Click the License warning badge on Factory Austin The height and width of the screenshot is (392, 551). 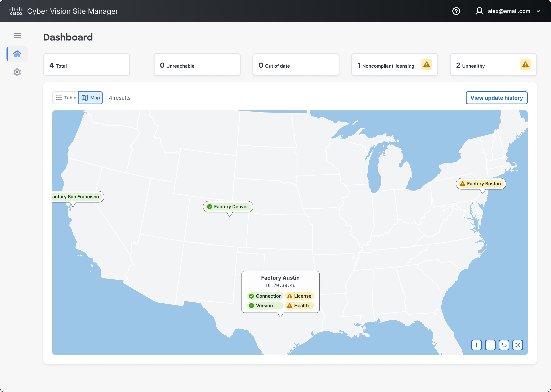coord(299,296)
